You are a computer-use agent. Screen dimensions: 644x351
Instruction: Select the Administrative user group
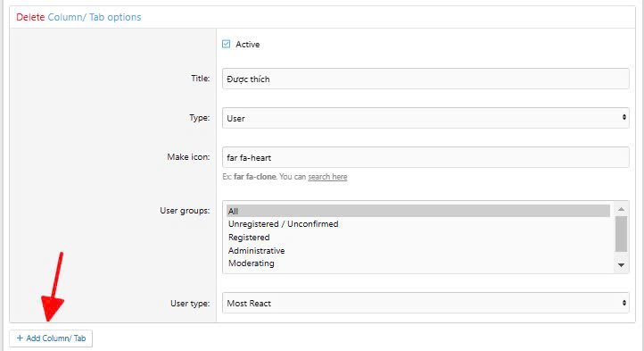[256, 251]
